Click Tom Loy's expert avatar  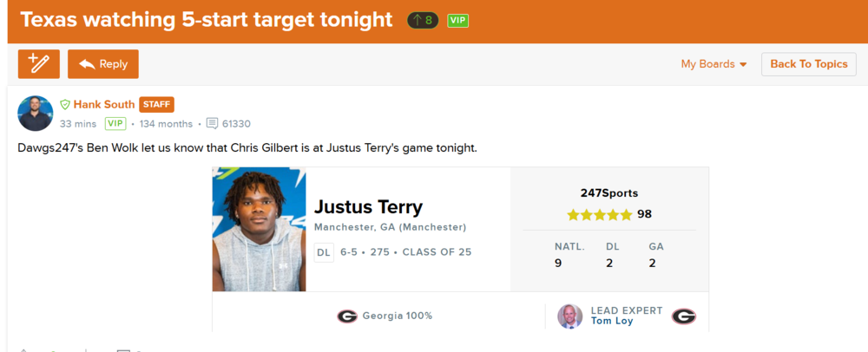[x=569, y=316]
